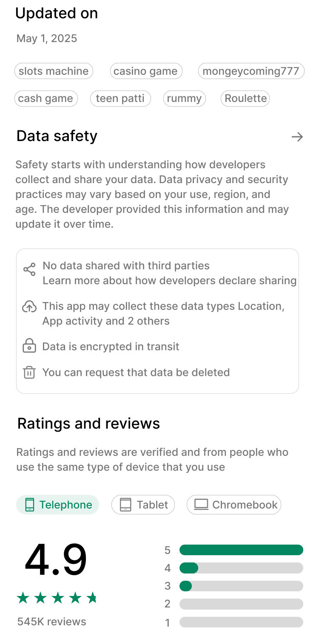This screenshot has width=319, height=644.
Task: Open the Roulette tag
Action: click(x=245, y=99)
